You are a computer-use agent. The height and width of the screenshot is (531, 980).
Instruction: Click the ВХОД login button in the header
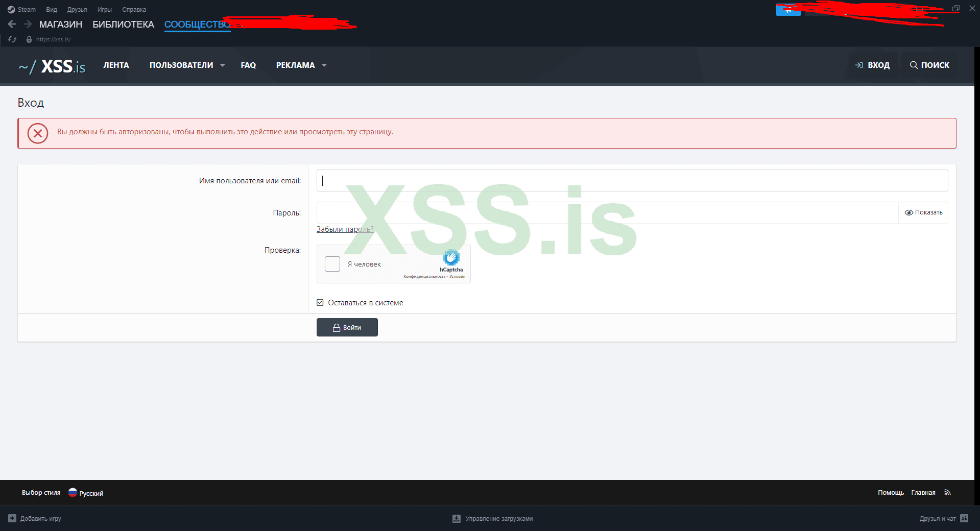point(873,65)
